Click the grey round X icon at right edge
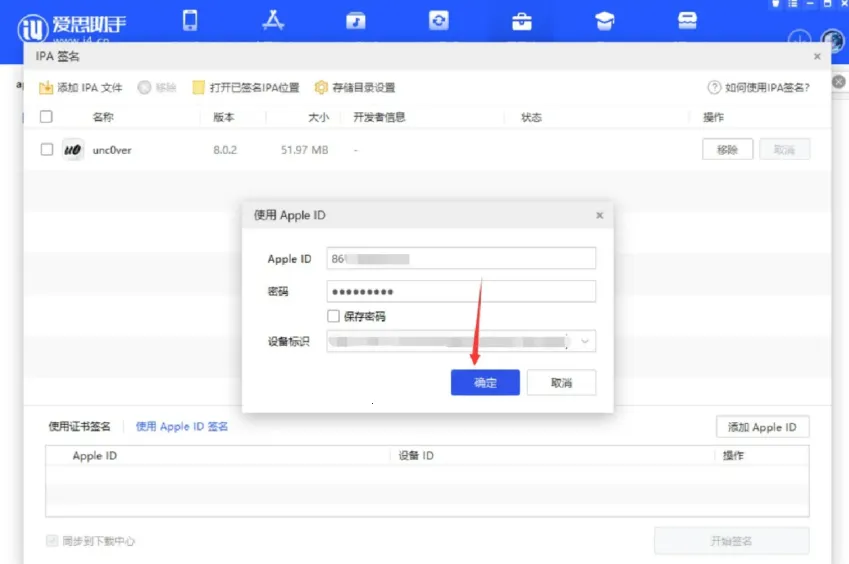This screenshot has width=849, height=564. (839, 82)
